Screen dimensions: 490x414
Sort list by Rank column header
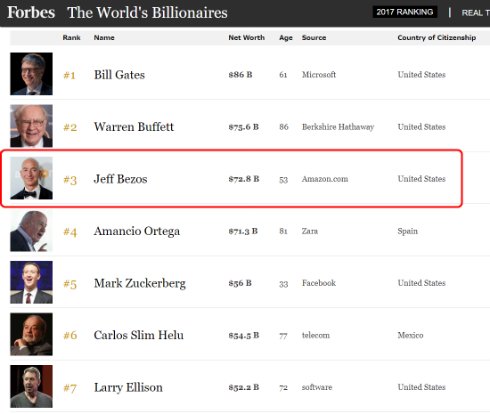pos(71,38)
